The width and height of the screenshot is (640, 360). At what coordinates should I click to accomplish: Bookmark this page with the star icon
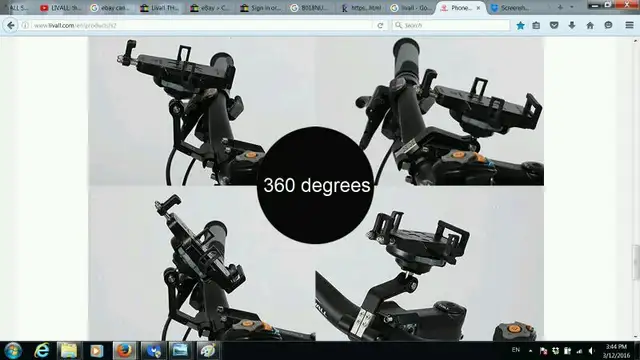(520, 25)
